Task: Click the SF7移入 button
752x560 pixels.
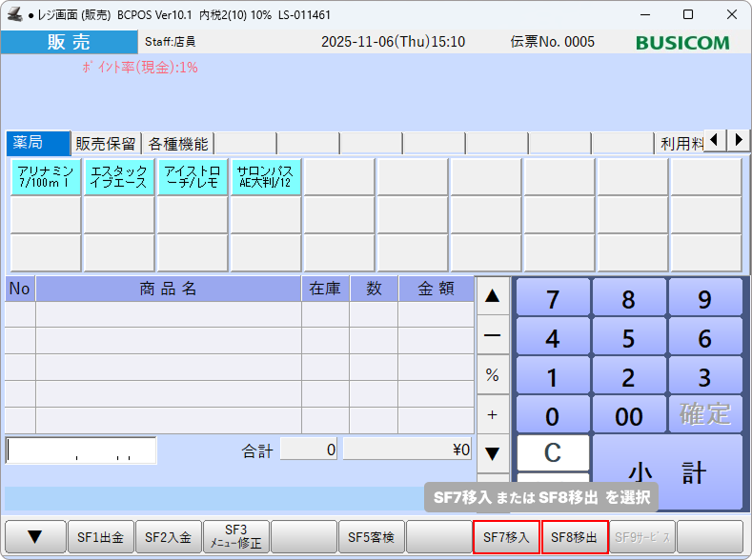Action: (x=506, y=537)
